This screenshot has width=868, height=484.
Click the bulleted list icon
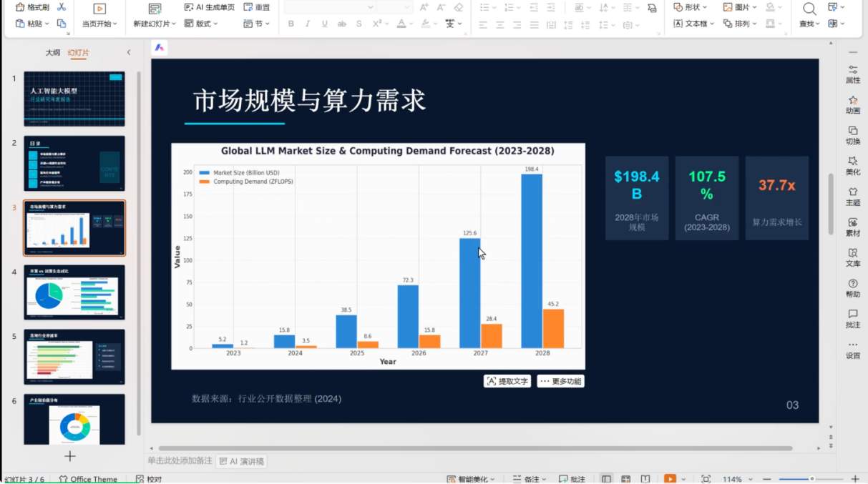tap(484, 7)
